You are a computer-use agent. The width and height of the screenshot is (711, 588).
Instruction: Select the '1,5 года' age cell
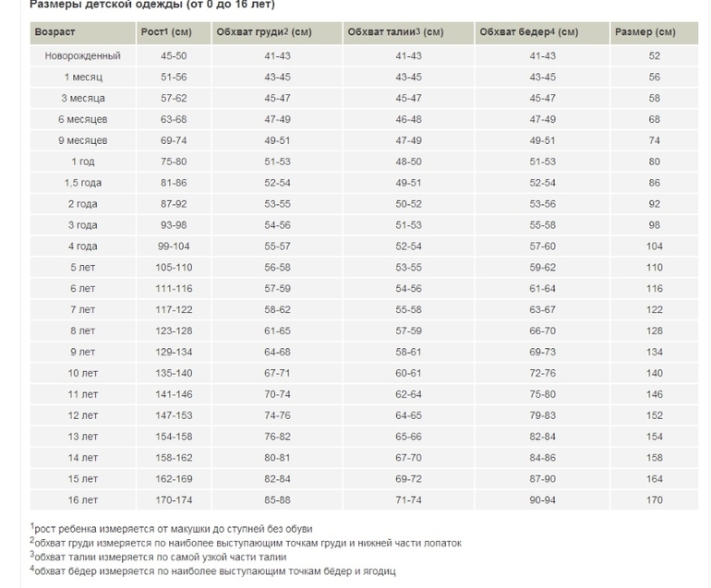[x=82, y=184]
